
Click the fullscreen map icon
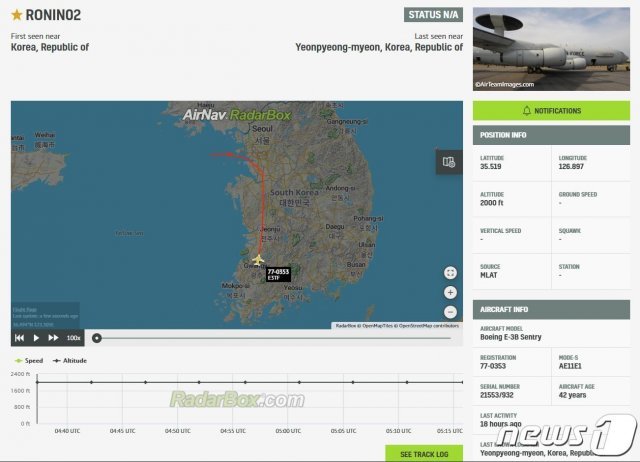click(x=450, y=273)
